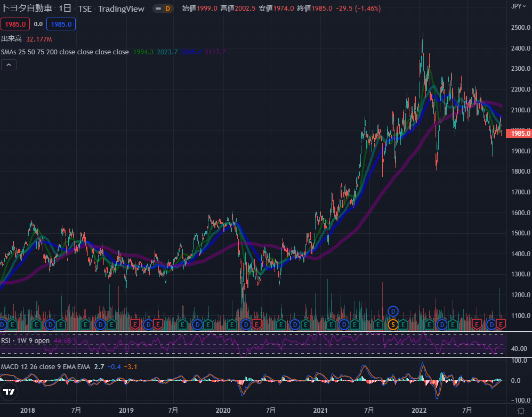The image size is (532, 417).
Task: Click the 2022 label on time axis
Action: (419, 411)
